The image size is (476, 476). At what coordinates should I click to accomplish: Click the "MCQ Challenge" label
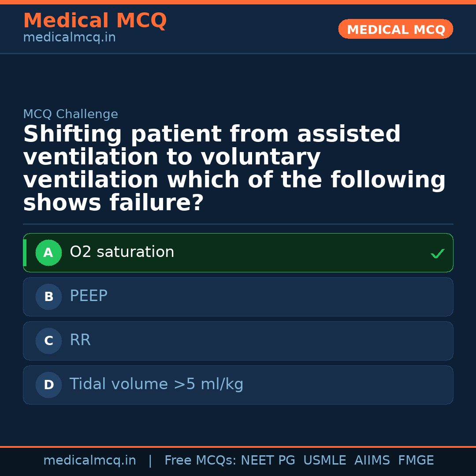[x=71, y=115]
